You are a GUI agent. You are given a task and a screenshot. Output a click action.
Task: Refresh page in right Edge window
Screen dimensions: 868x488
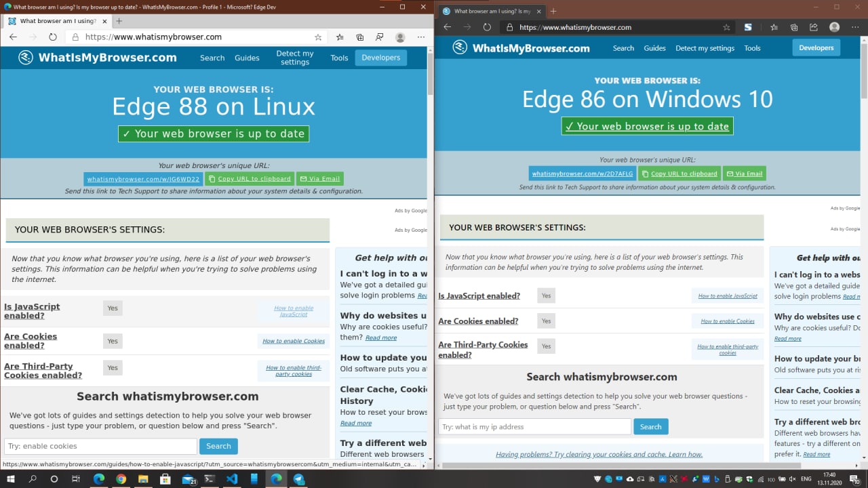click(486, 27)
